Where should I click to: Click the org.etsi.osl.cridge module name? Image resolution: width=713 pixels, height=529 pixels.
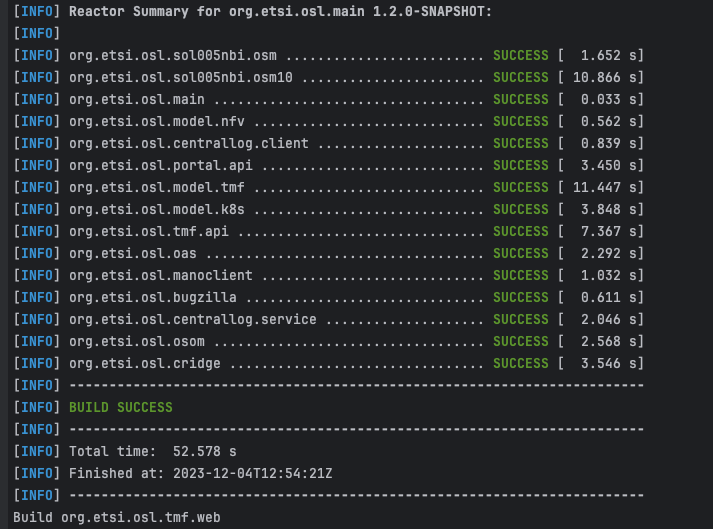point(145,363)
